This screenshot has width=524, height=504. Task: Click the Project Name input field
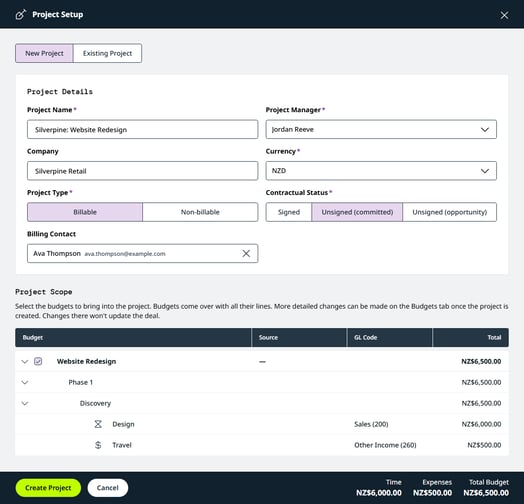[142, 129]
